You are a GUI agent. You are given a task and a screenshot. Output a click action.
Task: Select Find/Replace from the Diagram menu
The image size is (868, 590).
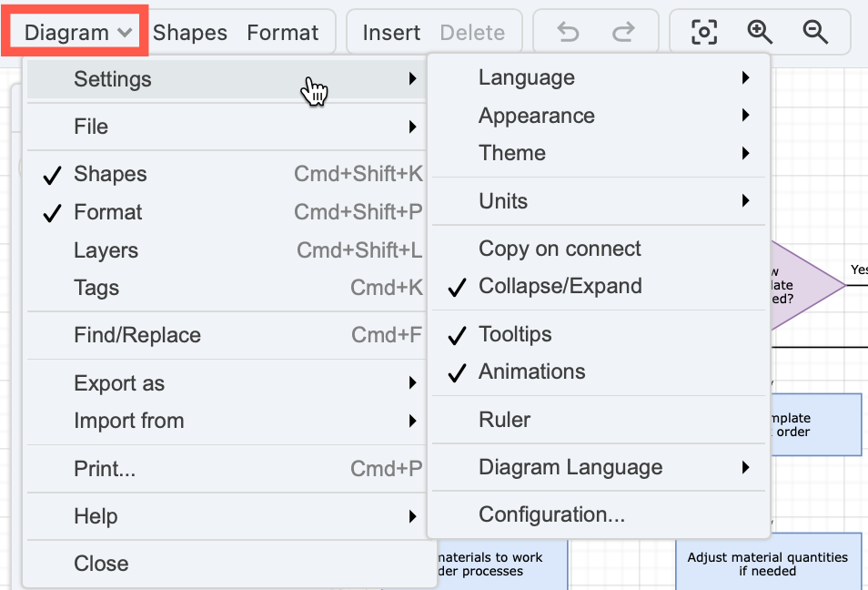[137, 336]
